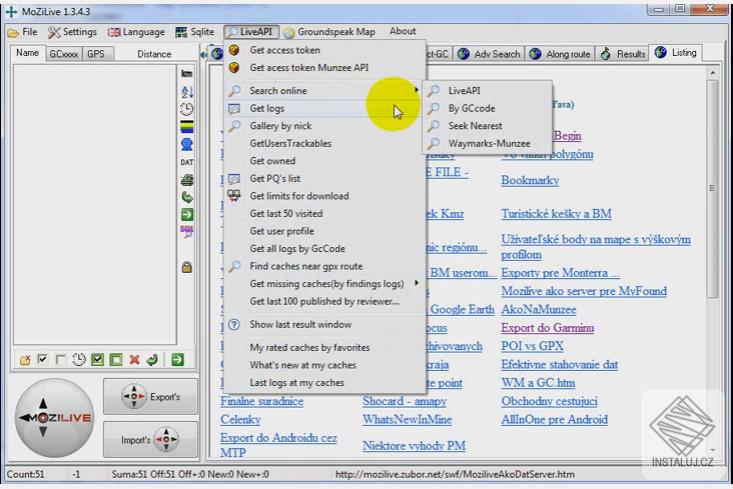Tick the empty checkbox in list toolbar

(60, 360)
